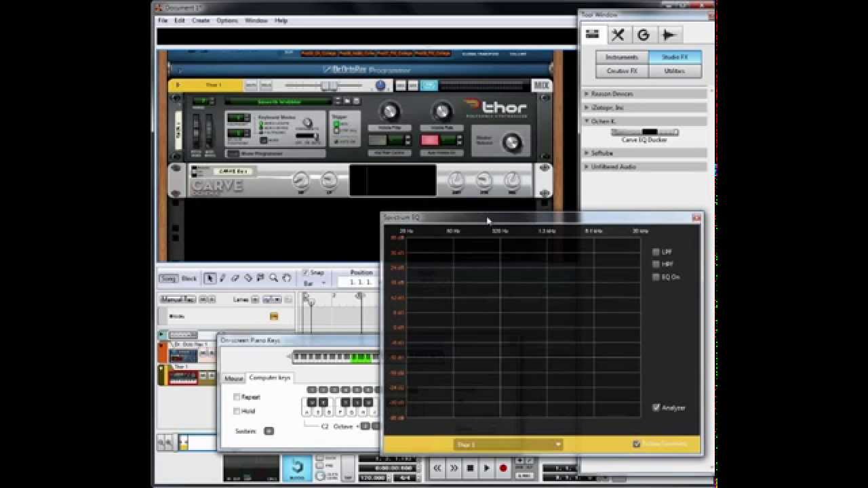Turn the Thor Master Volume knob
Image resolution: width=868 pixels, height=488 pixels.
[512, 142]
